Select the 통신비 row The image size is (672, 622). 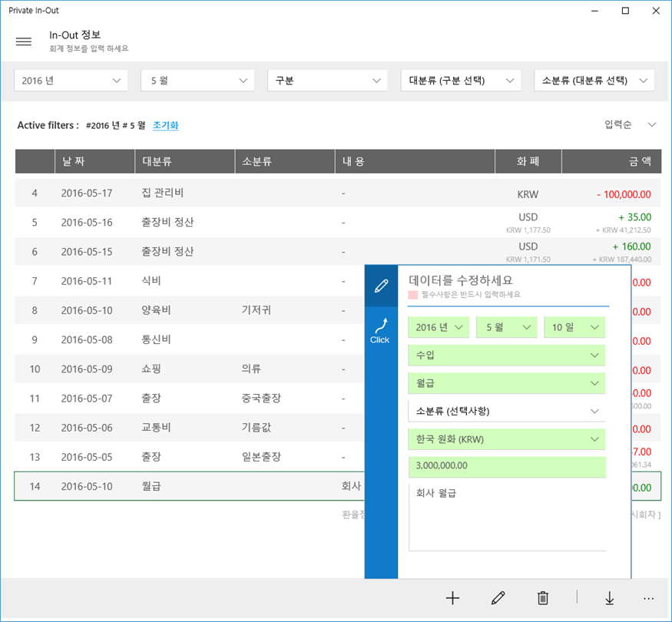pos(190,339)
